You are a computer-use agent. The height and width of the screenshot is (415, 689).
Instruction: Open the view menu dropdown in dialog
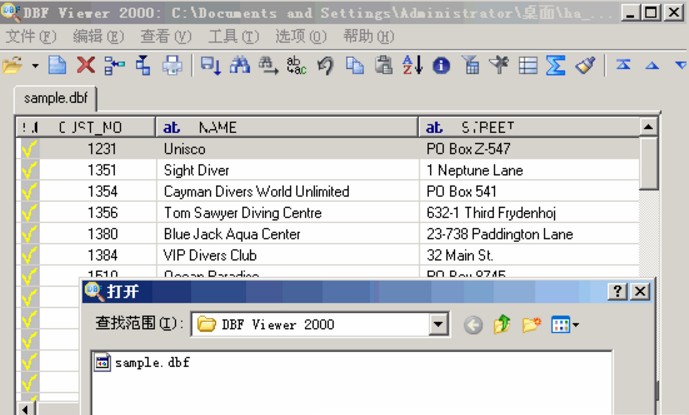coord(563,324)
